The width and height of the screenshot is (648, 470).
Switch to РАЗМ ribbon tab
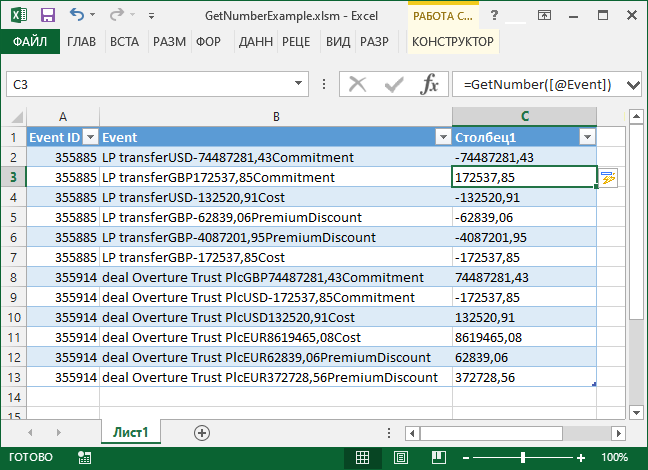click(x=169, y=41)
